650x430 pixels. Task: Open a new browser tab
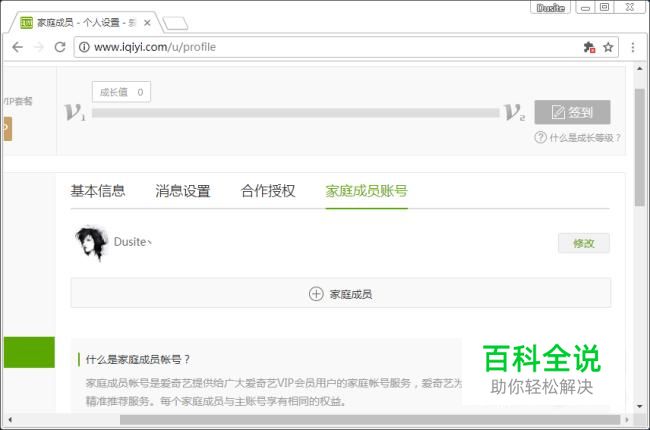click(x=175, y=23)
